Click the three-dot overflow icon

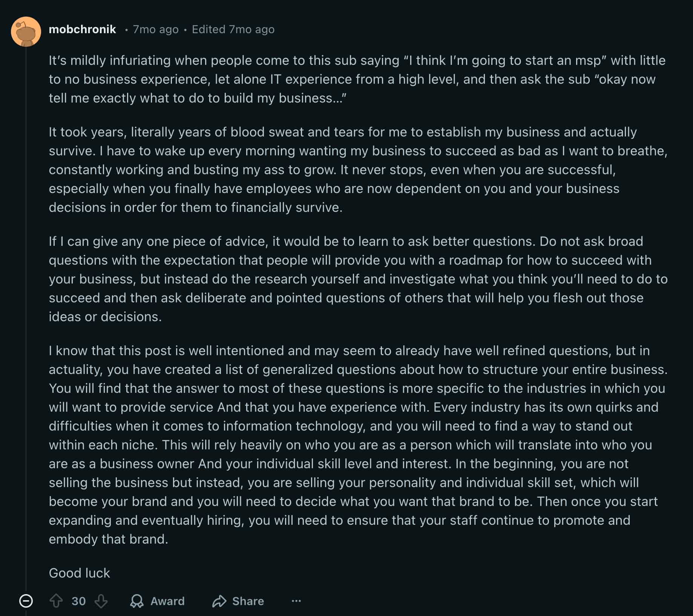point(296,601)
